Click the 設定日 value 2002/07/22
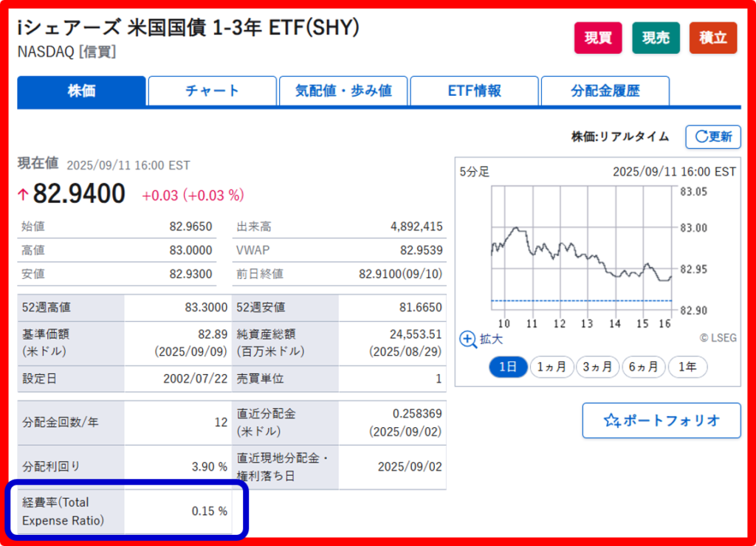The height and width of the screenshot is (546, 756). pyautogui.click(x=195, y=379)
